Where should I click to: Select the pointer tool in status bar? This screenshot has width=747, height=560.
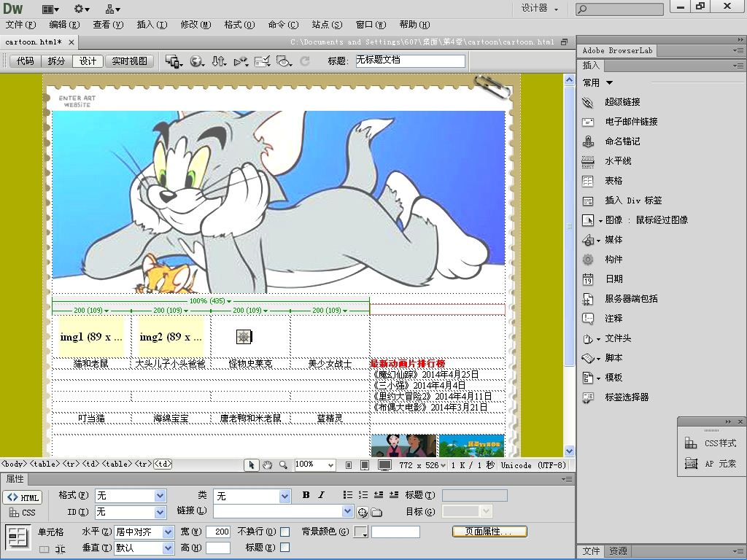coord(251,464)
